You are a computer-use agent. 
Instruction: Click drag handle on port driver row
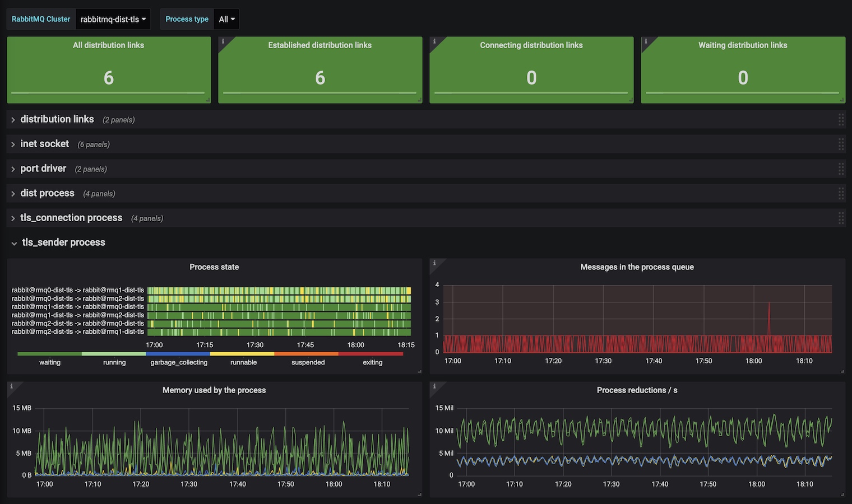coord(841,169)
